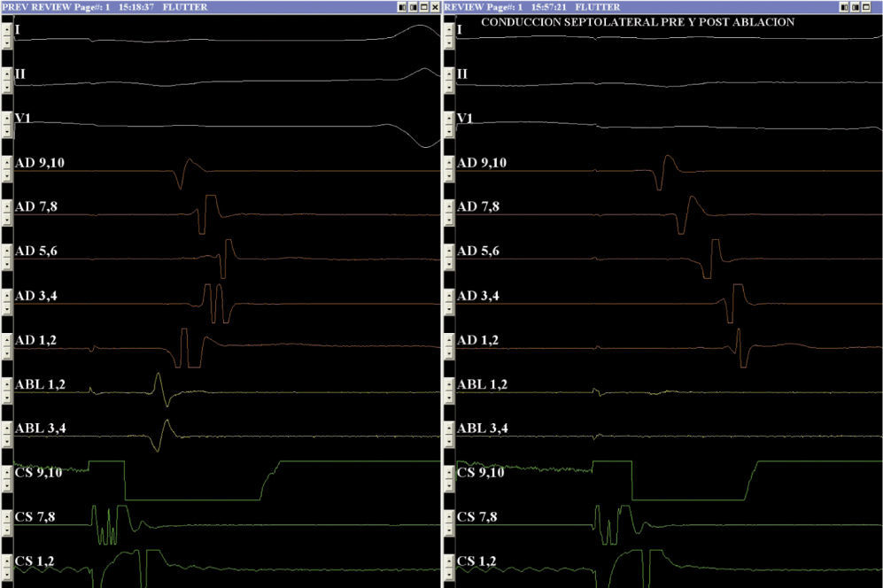Close the right review window (15:57:21)
The width and height of the screenshot is (883, 588).
pos(875,6)
